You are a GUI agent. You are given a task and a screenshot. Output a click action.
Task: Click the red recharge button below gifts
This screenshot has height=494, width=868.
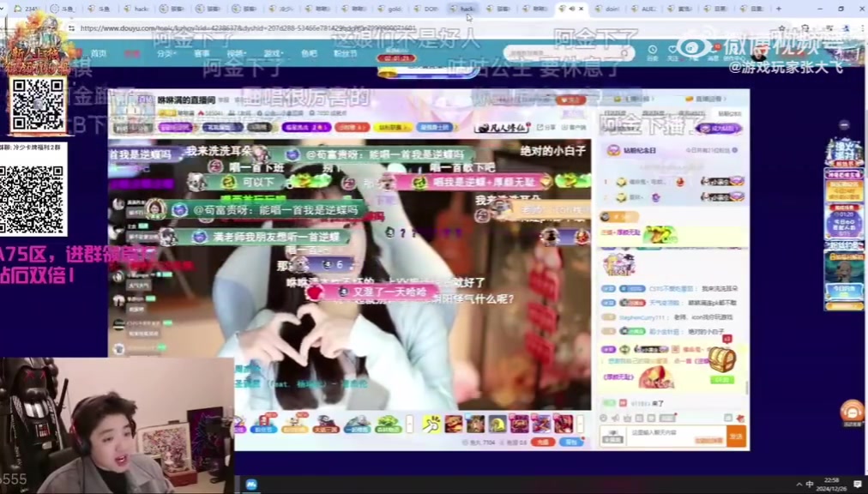(x=542, y=442)
